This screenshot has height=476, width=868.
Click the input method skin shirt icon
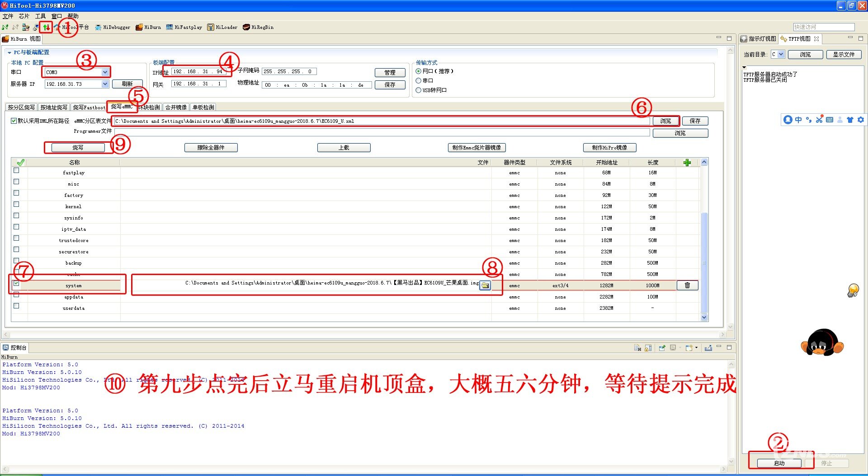(x=850, y=120)
